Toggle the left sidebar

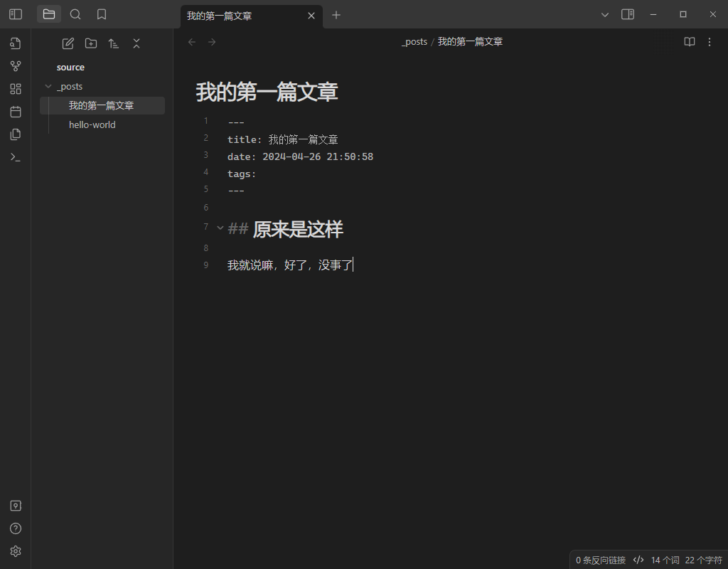click(x=16, y=14)
